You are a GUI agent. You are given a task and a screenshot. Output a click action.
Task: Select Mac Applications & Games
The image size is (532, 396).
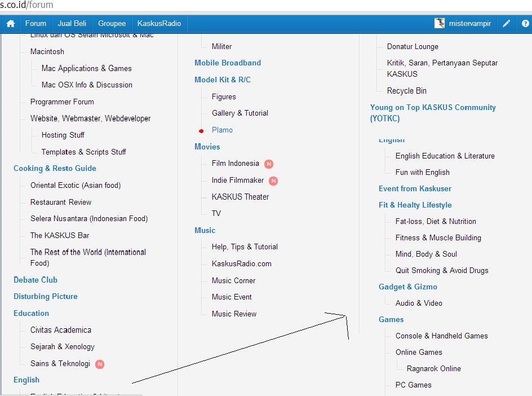click(x=87, y=68)
